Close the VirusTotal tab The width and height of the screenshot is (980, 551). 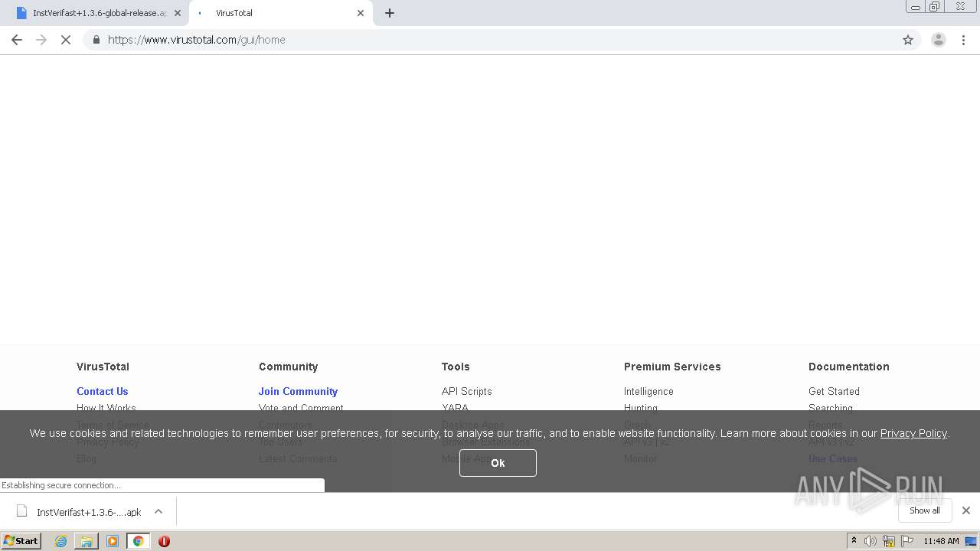[361, 13]
